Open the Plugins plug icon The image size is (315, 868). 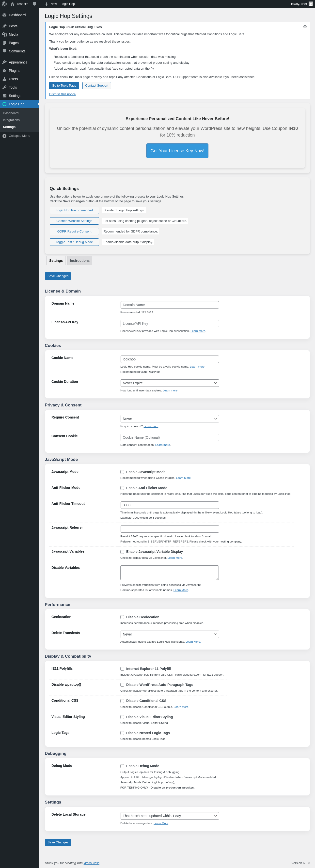click(x=4, y=71)
